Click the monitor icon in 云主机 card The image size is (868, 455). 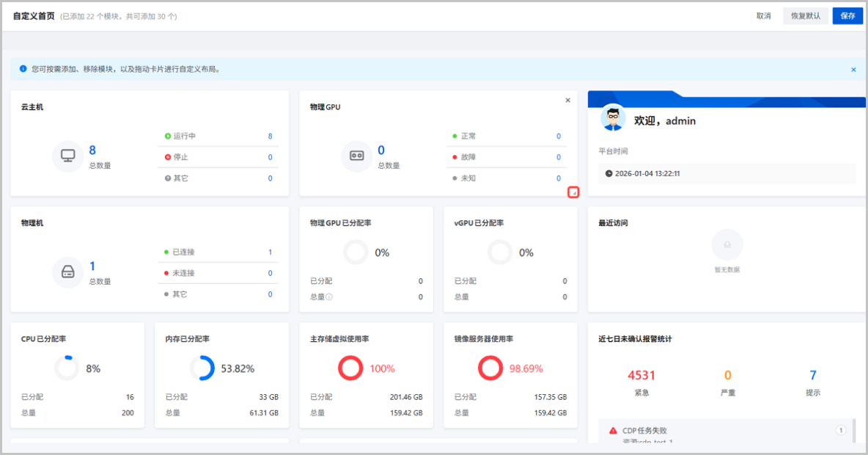coord(66,156)
